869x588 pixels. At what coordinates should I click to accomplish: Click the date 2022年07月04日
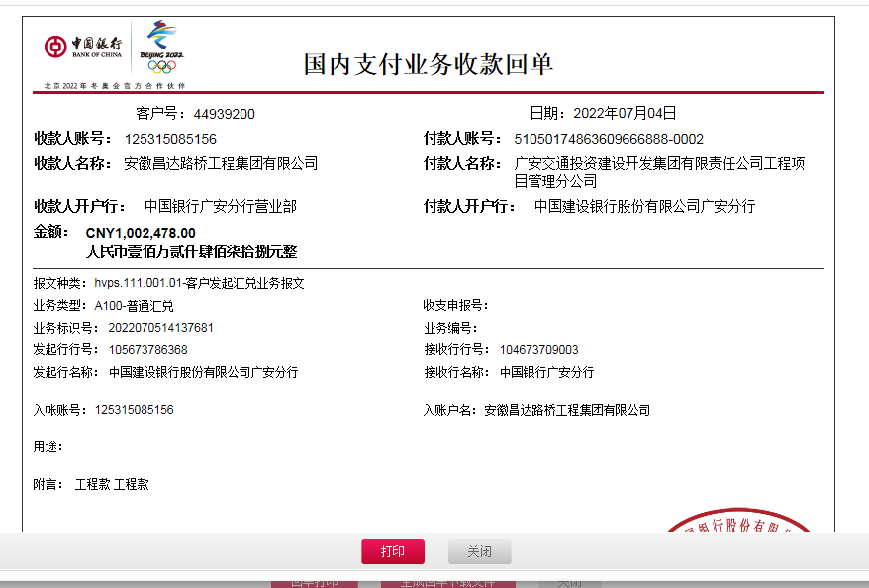pos(625,113)
